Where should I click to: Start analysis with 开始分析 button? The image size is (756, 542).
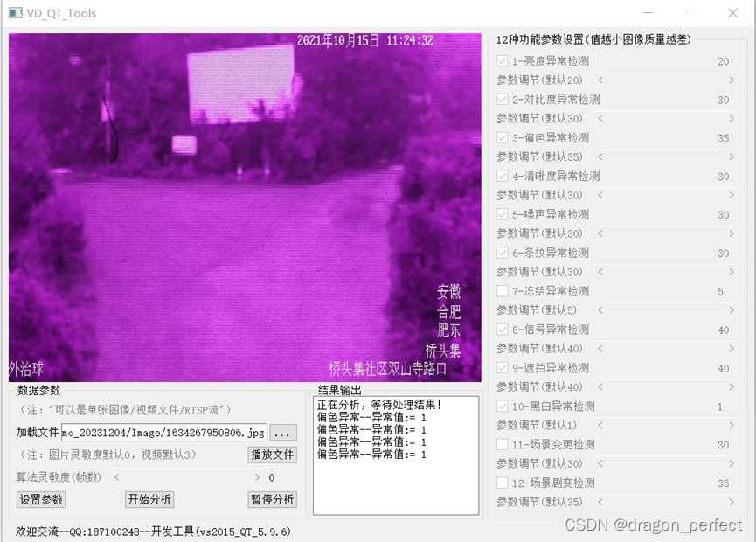pyautogui.click(x=149, y=499)
